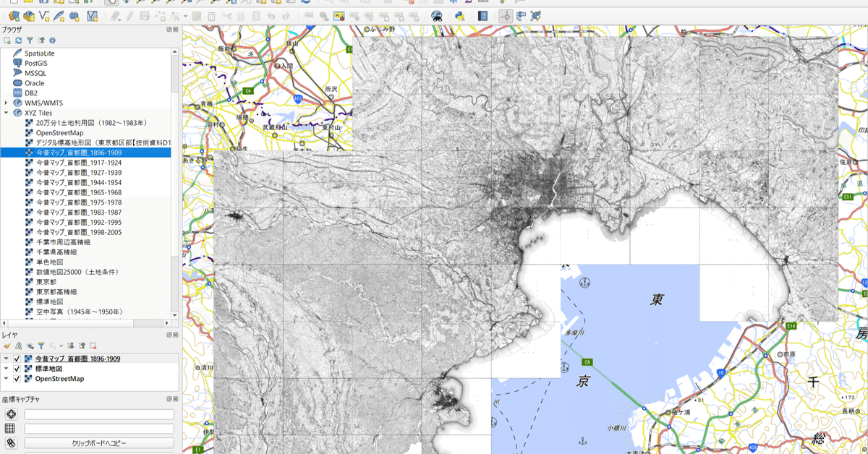Uncheck OpenStreetMap layer visibility
Viewport: 868px width, 454px height.
pos(17,379)
